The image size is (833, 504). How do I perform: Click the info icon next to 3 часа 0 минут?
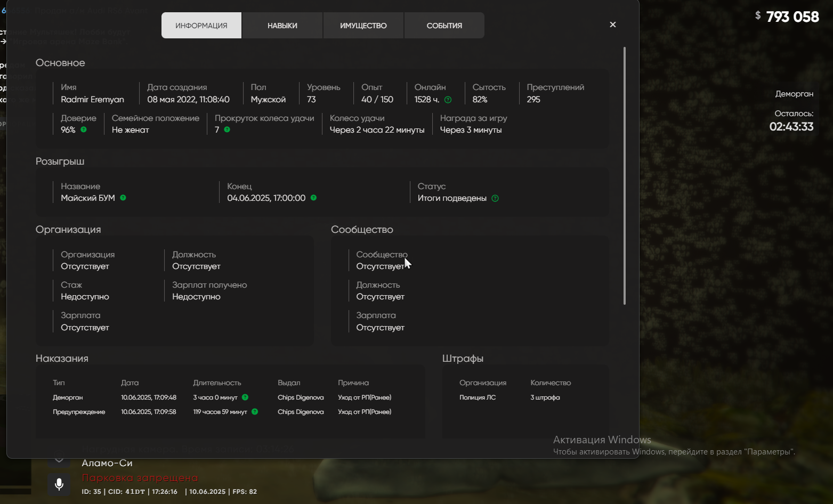[x=245, y=397]
